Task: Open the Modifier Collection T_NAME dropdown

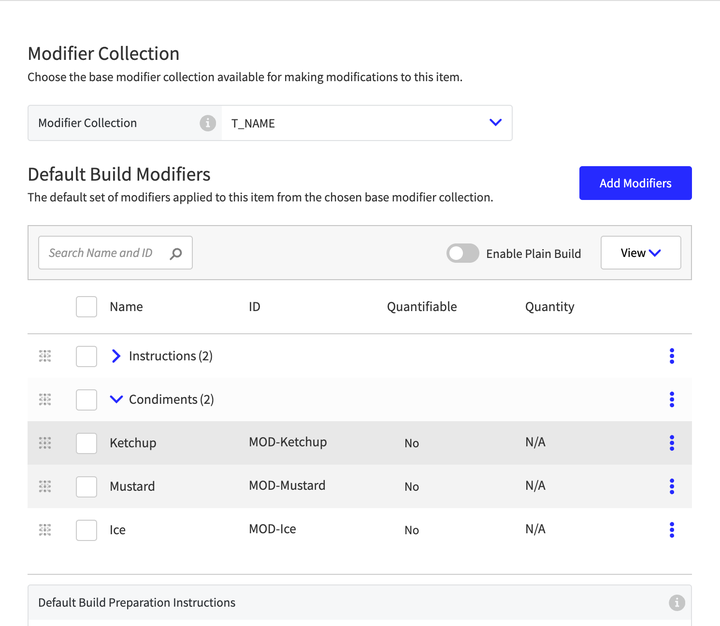Action: point(366,123)
